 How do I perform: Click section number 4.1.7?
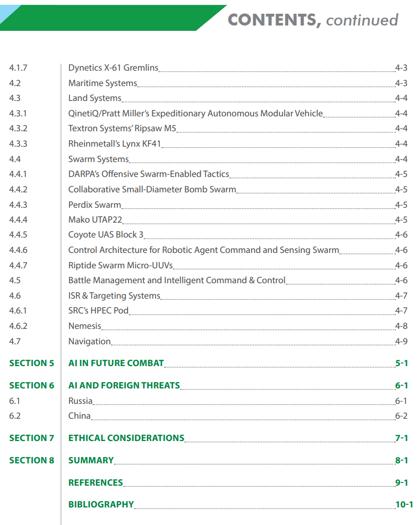[18, 68]
